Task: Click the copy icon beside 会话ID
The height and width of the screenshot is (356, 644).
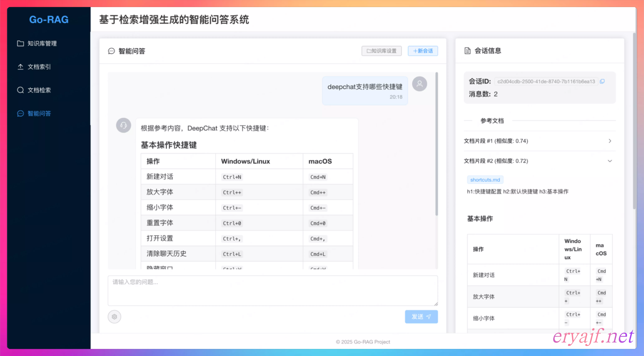Action: 602,81
